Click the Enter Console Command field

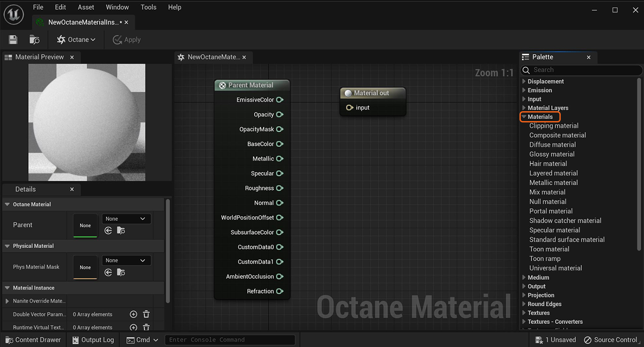click(x=230, y=340)
